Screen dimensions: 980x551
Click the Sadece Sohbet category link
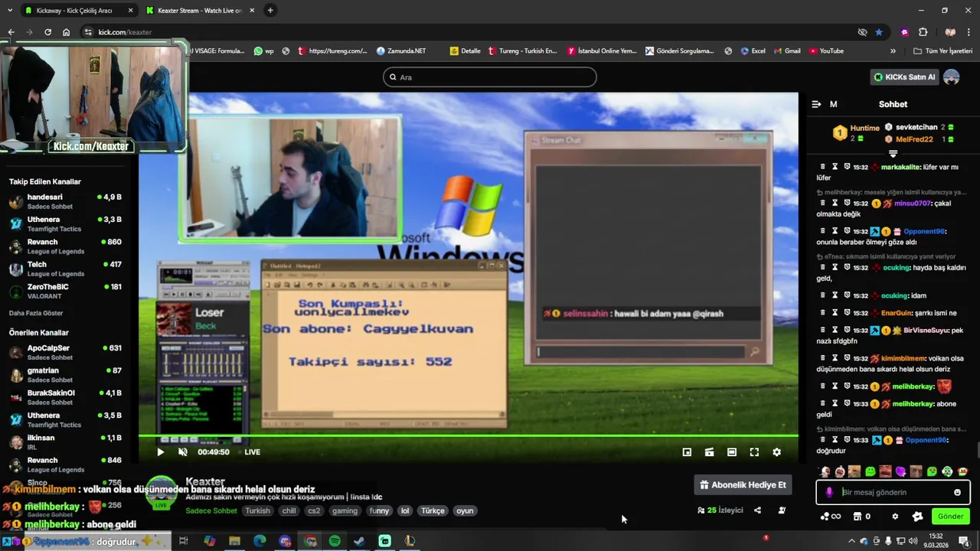211,511
